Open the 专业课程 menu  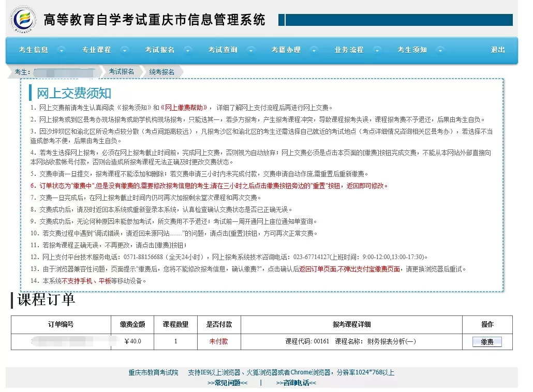(97, 50)
